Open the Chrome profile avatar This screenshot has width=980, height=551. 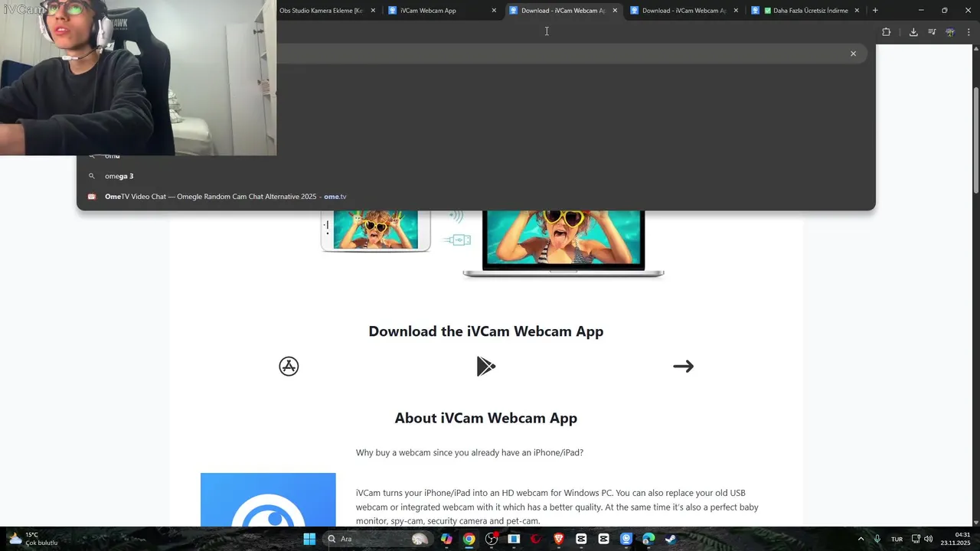tap(950, 32)
